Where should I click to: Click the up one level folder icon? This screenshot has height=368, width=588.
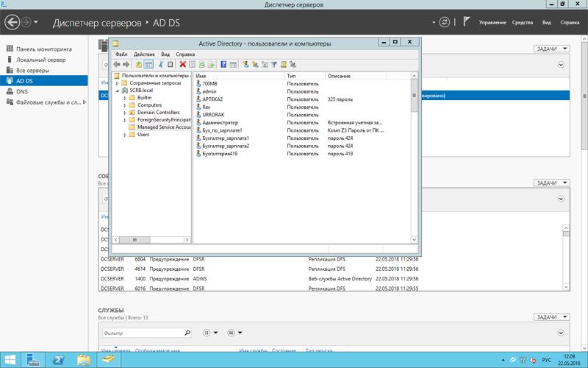click(138, 65)
